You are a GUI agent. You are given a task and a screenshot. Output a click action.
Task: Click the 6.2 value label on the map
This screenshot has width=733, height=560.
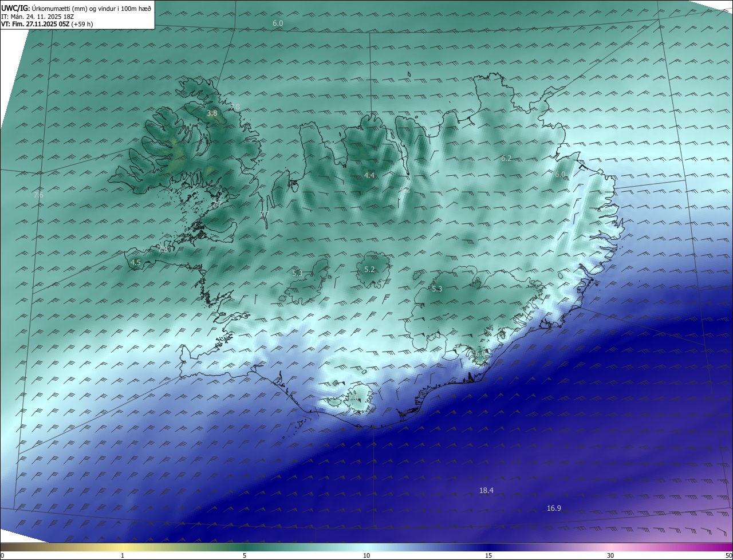[x=506, y=158]
